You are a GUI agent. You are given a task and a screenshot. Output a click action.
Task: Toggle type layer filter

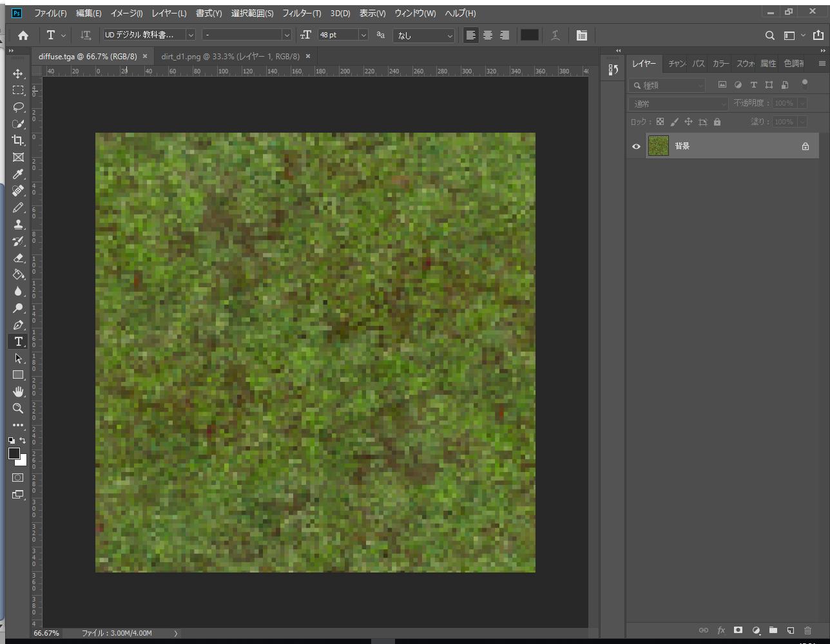click(753, 84)
